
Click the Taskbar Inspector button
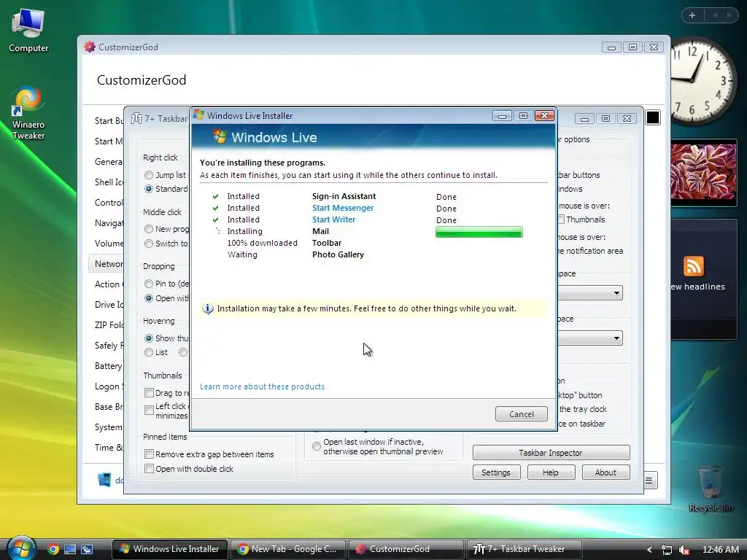click(x=551, y=452)
